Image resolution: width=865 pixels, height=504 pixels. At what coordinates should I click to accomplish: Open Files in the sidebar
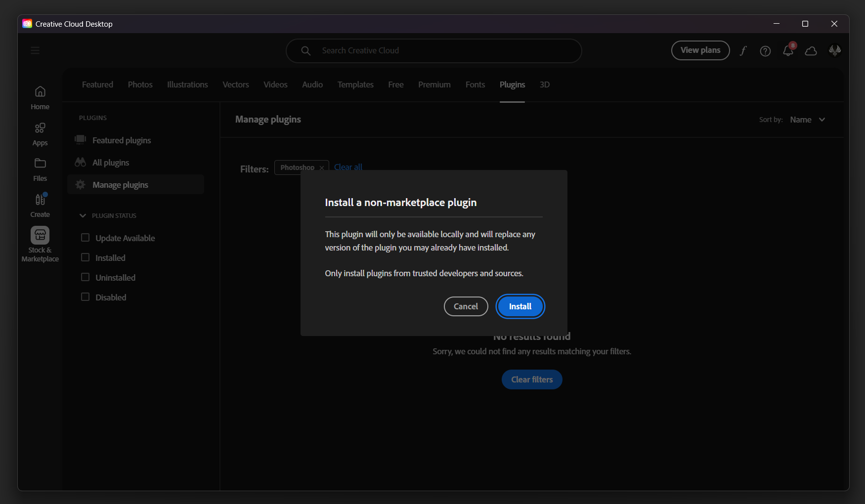[x=40, y=170]
